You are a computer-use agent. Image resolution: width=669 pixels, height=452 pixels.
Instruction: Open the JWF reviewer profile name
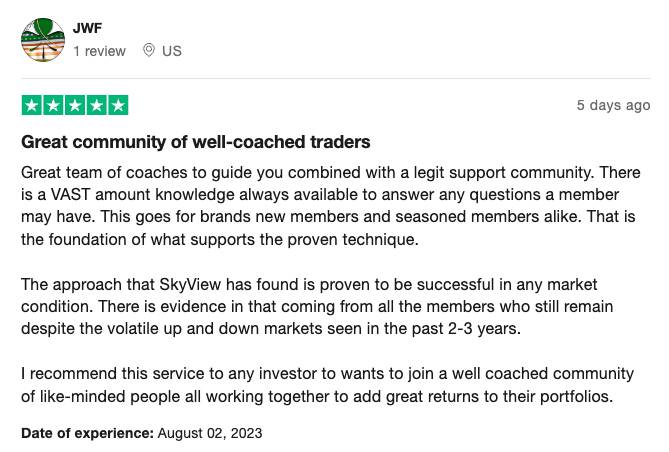(x=87, y=28)
